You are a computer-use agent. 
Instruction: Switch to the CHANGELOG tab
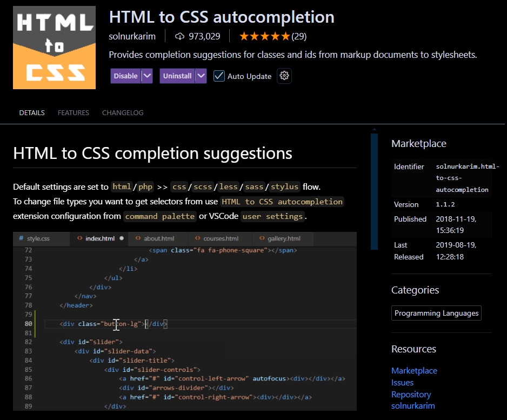(x=123, y=113)
